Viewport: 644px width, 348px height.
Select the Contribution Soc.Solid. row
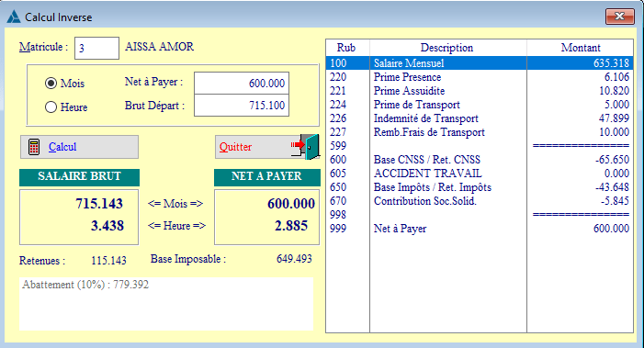click(480, 201)
